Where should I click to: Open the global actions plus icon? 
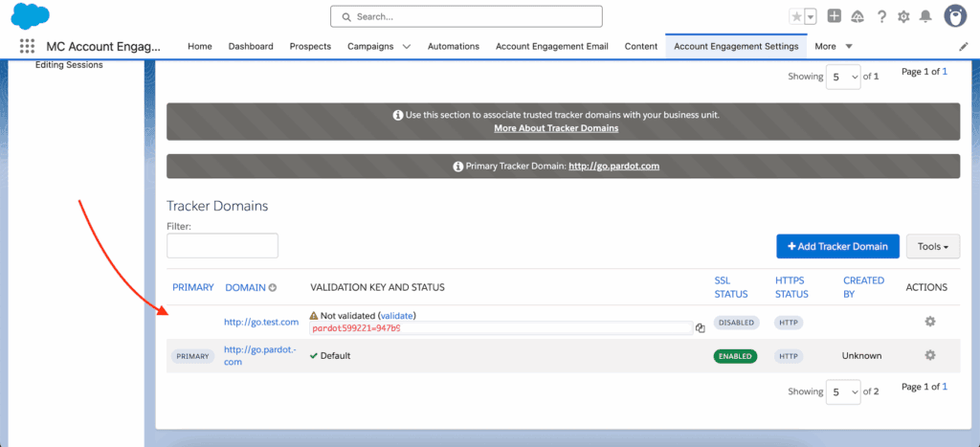(x=834, y=16)
